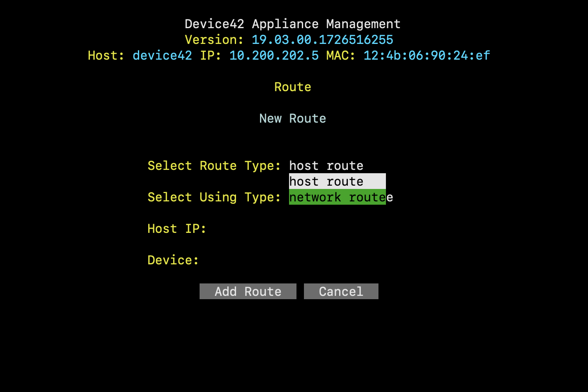The height and width of the screenshot is (392, 588).
Task: Click the Add Route button
Action: pyautogui.click(x=248, y=291)
